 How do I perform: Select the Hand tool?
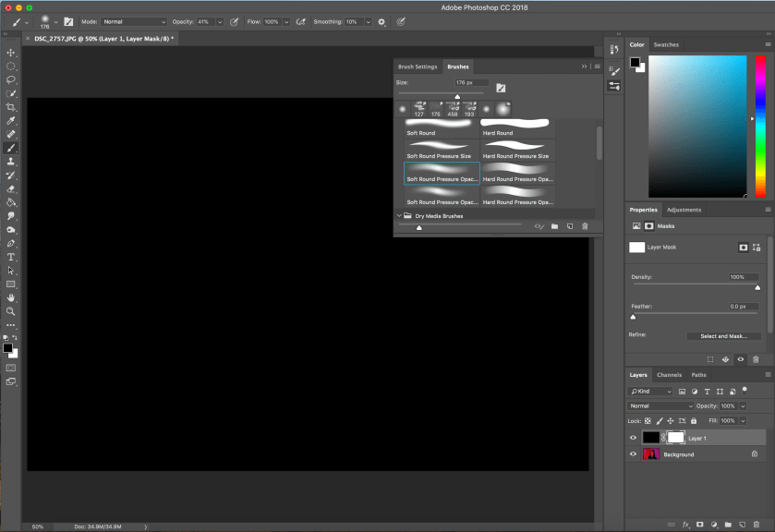coord(11,297)
